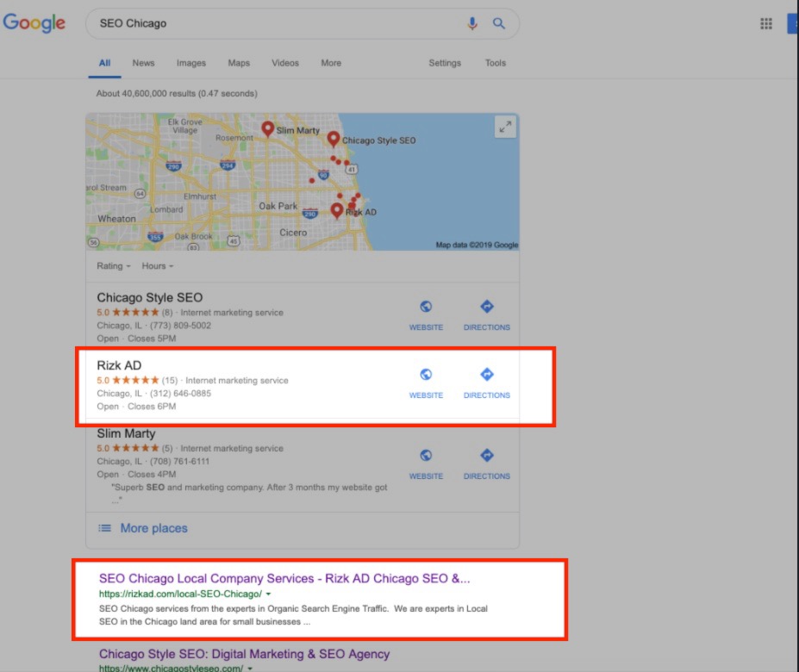Open Chicago Style SEO Digital Marketing result
Image resolution: width=799 pixels, height=672 pixels.
click(x=244, y=654)
